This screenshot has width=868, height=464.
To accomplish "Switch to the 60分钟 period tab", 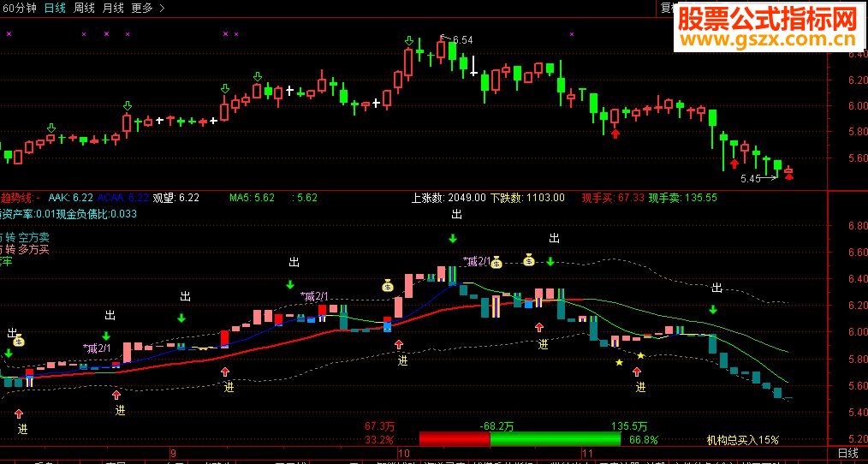I will [x=21, y=8].
